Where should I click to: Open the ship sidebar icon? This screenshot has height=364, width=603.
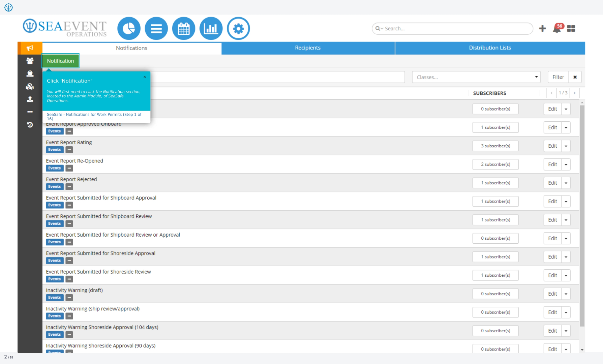pyautogui.click(x=30, y=73)
